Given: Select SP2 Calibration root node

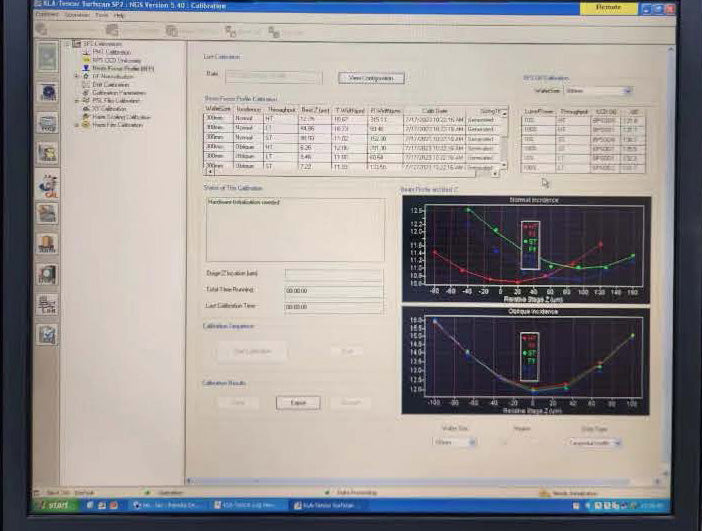Looking at the screenshot, I should coord(102,44).
